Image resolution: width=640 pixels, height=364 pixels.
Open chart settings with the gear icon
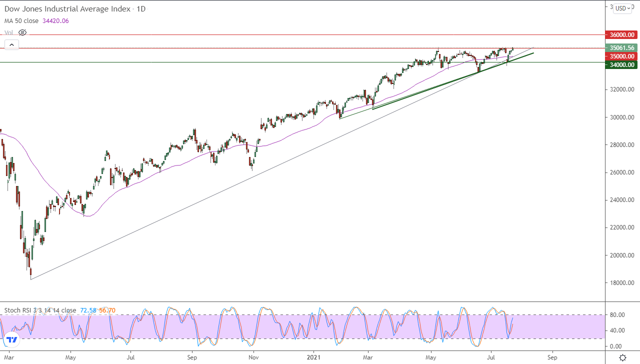(x=622, y=357)
